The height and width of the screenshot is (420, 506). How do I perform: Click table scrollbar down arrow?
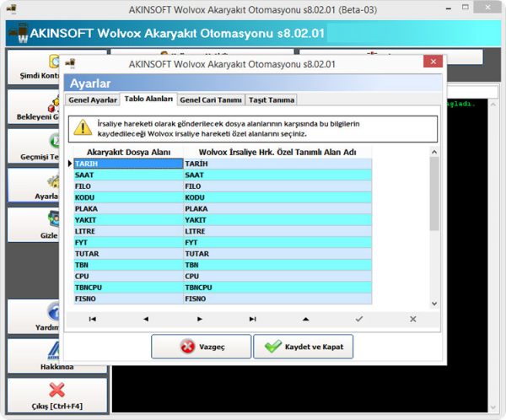[x=434, y=304]
